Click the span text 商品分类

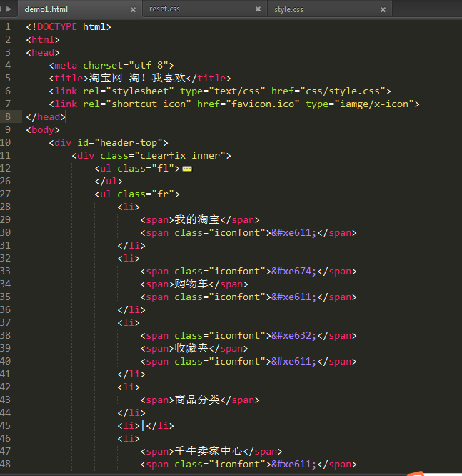point(197,400)
